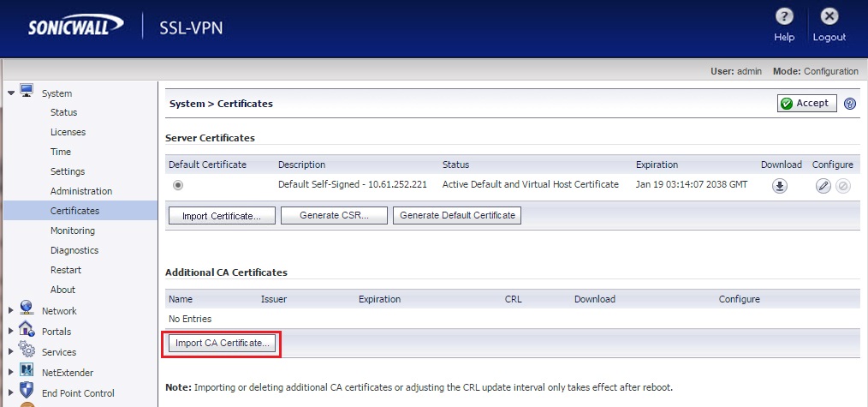
Task: Click the Services gear icon
Action: 27,350
